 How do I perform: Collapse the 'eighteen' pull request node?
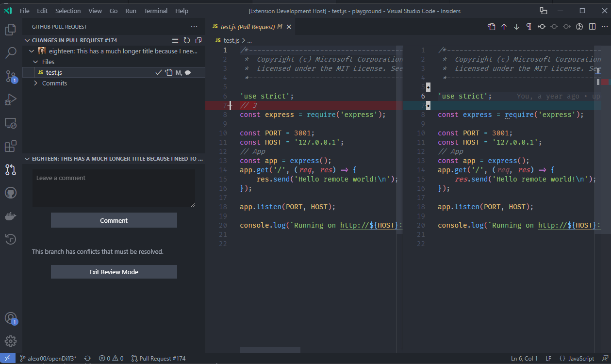32,51
